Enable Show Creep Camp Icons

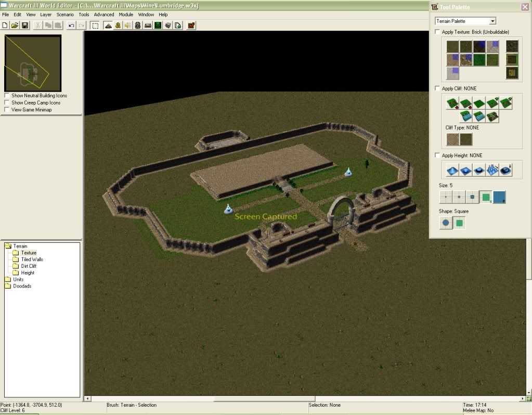coord(7,102)
